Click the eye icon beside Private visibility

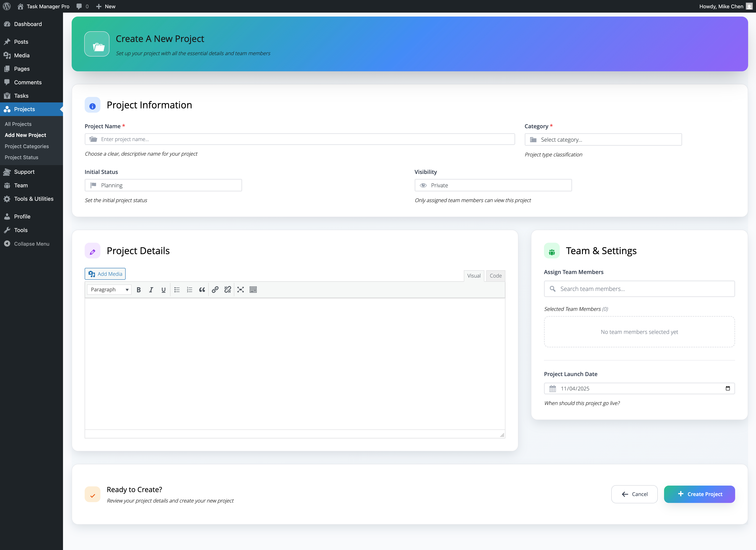tap(423, 185)
